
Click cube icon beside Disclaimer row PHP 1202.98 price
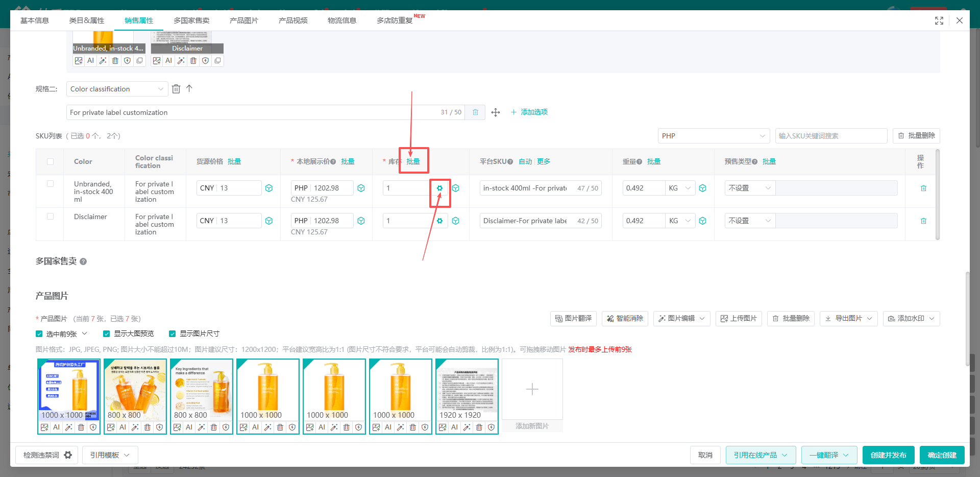(361, 221)
